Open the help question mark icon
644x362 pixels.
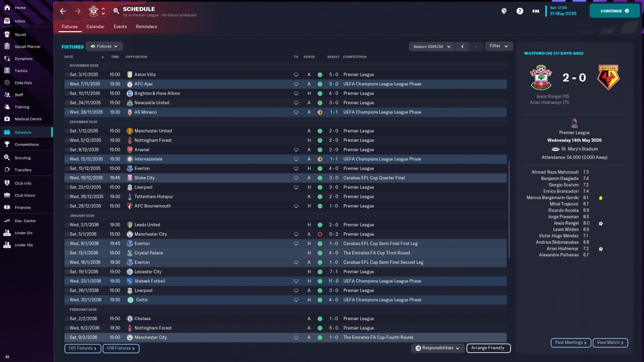click(520, 11)
